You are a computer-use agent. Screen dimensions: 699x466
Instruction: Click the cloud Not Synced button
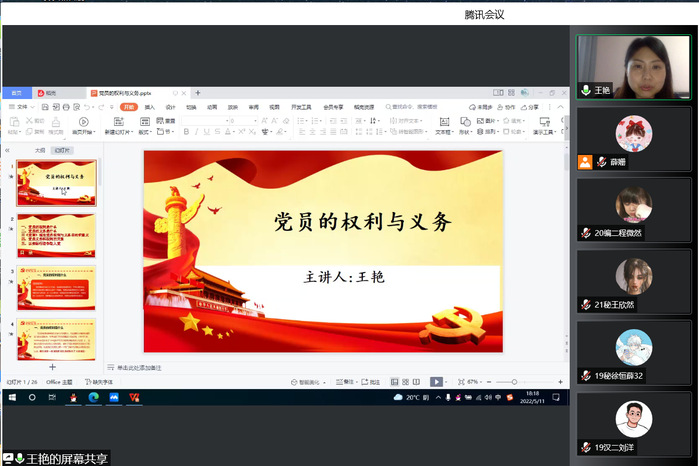pos(480,107)
